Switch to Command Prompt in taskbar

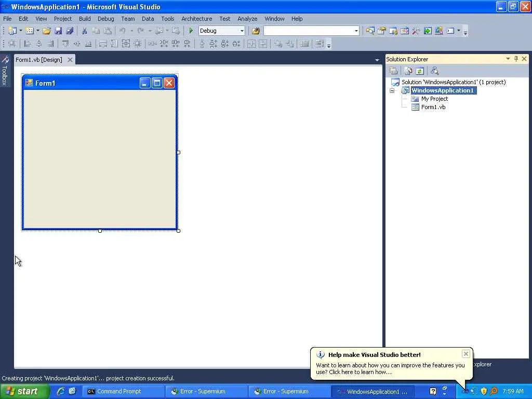click(123, 391)
